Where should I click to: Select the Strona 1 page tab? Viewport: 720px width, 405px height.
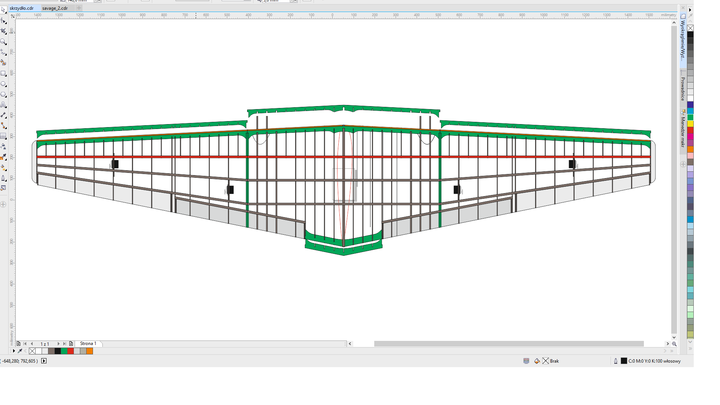88,343
